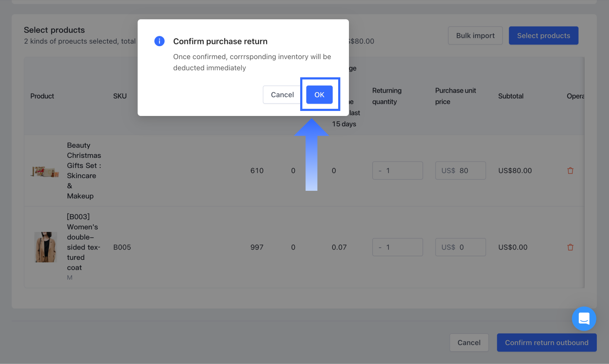Delete the Beauty Christmas Gifts Set row
The height and width of the screenshot is (364, 609).
570,171
